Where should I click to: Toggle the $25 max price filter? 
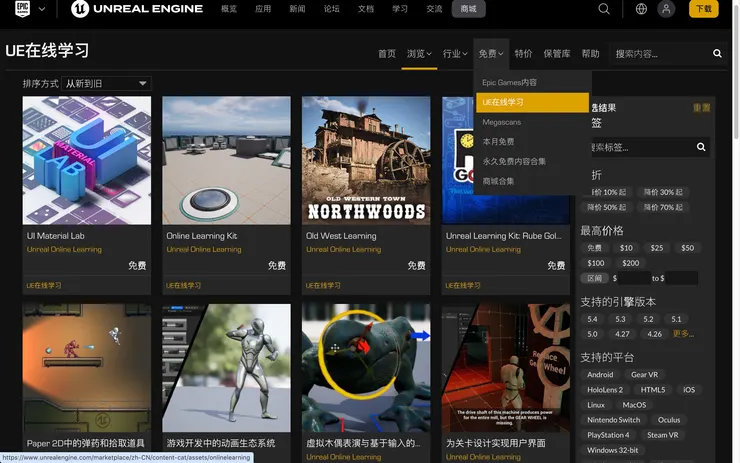click(657, 248)
